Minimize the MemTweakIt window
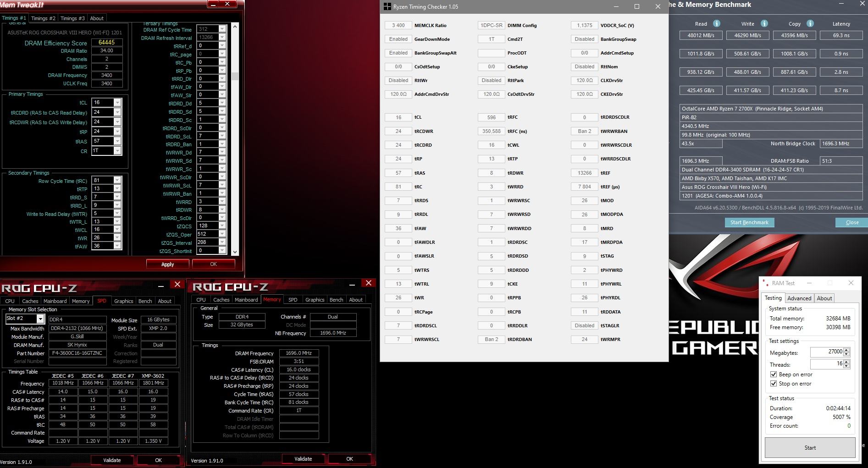Viewport: 868px width, 468px height. (213, 4)
